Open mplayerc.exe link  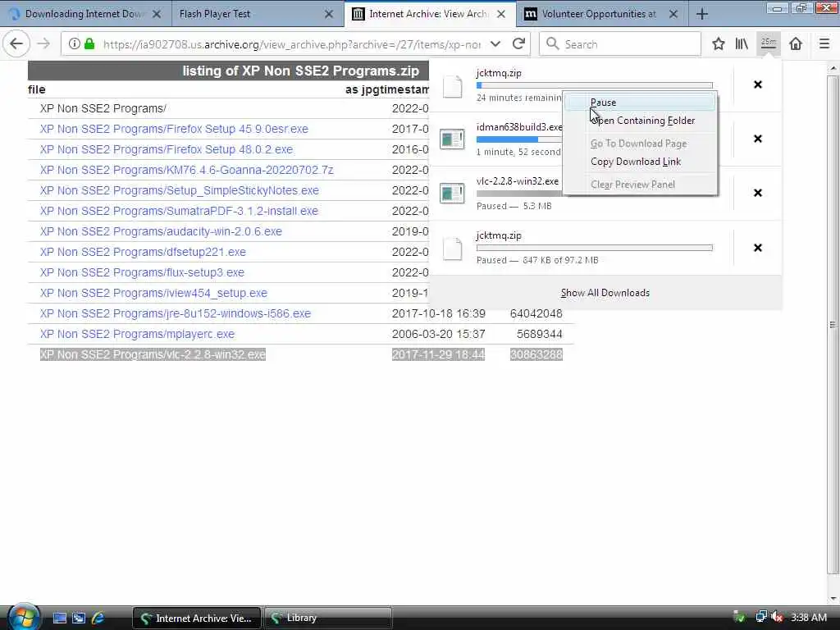(137, 334)
